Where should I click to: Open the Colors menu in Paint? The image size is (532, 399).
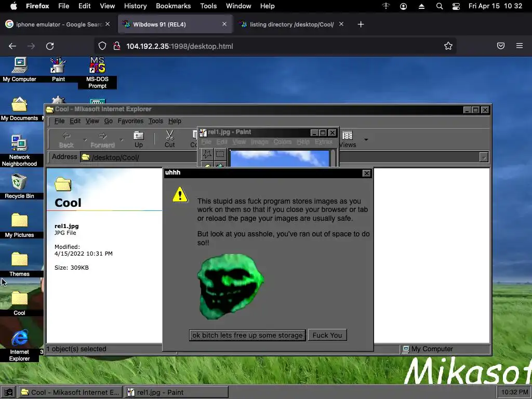tap(282, 142)
